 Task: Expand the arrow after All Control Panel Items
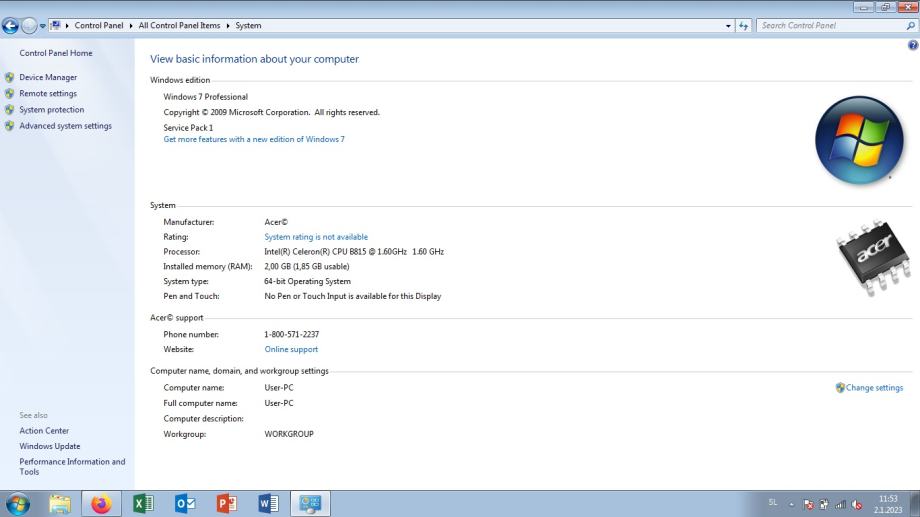[228, 26]
